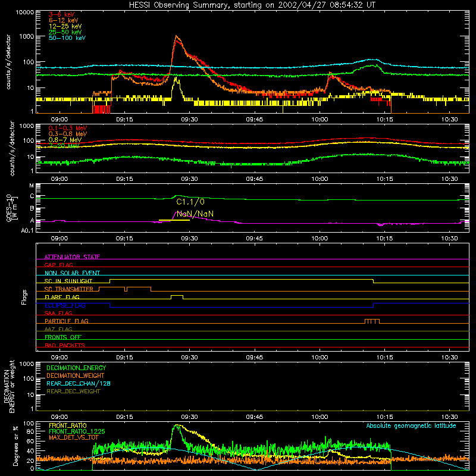Click the DECIMATION_WEIGHT legend label
This screenshot has height=476, width=476.
tap(76, 375)
